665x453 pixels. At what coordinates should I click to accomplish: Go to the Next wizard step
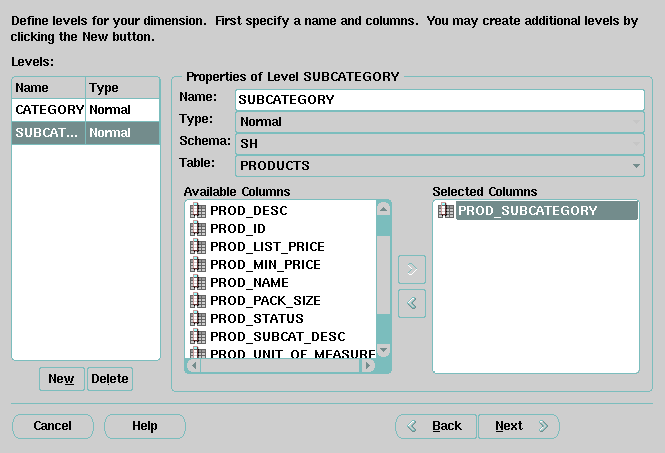pos(517,426)
